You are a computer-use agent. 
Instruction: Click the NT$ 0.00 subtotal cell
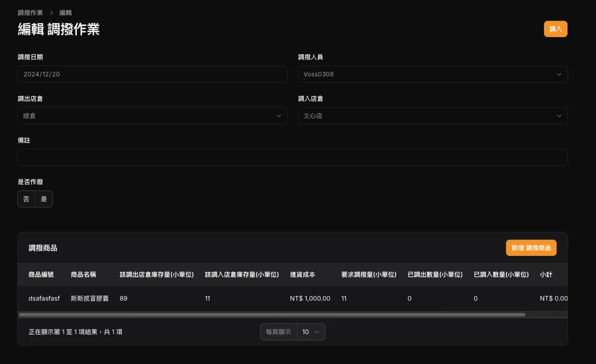554,298
